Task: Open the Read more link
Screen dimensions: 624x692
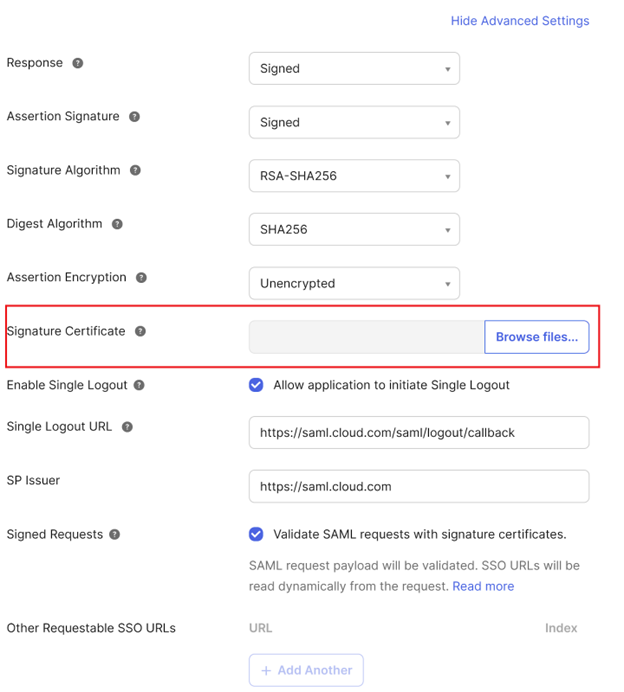Action: click(483, 586)
